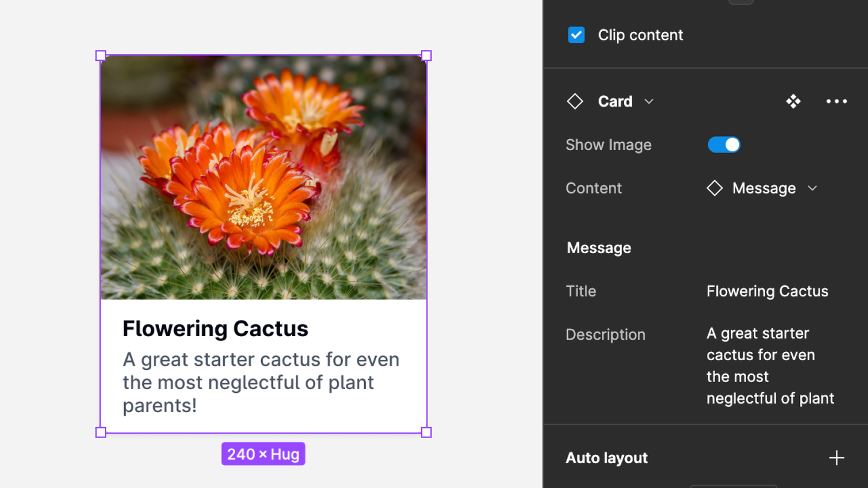Click the 240 × Hug size badge
The height and width of the screenshot is (488, 868).
(263, 454)
